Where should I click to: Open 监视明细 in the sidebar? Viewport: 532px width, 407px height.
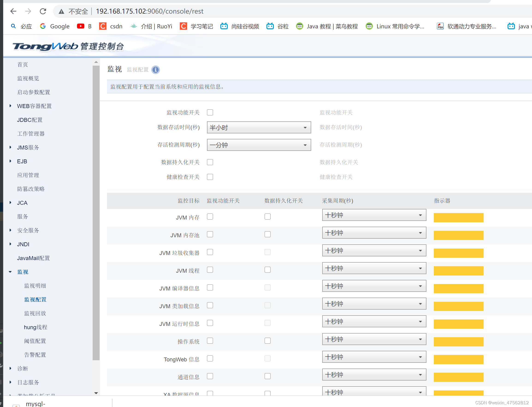click(x=35, y=286)
